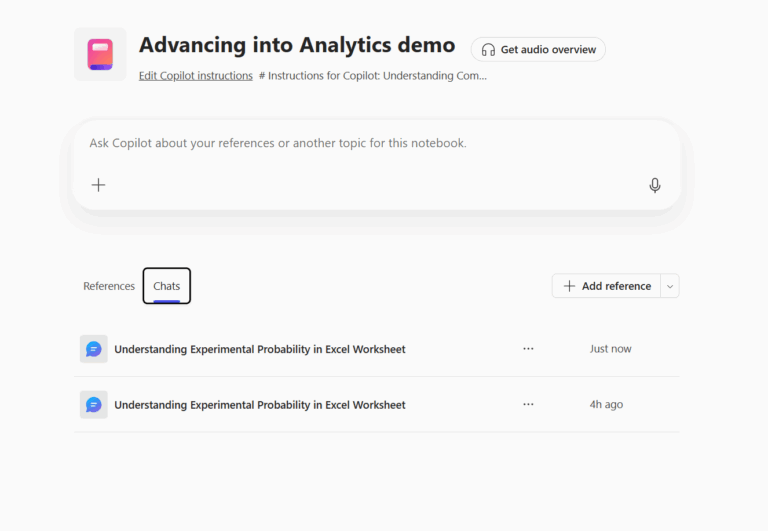The image size is (768, 531).
Task: Click the Just now timestamp
Action: tap(610, 349)
